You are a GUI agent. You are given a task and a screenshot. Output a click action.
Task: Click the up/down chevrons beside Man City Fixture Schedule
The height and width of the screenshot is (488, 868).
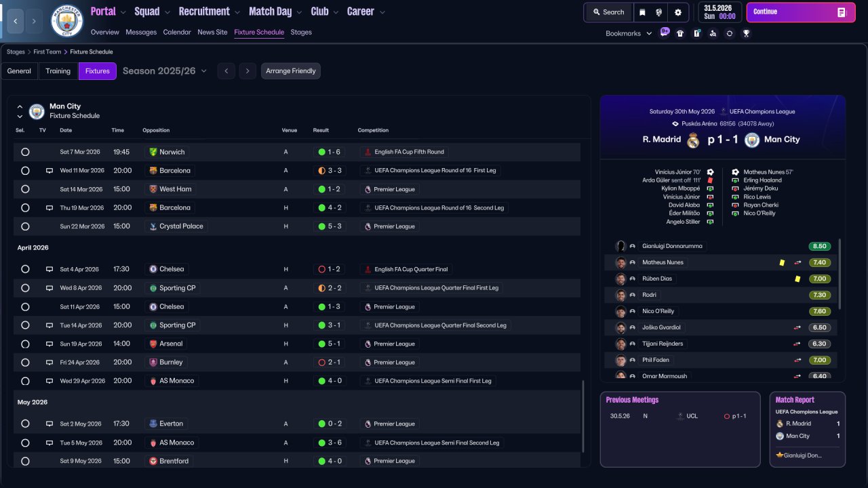pyautogui.click(x=20, y=111)
